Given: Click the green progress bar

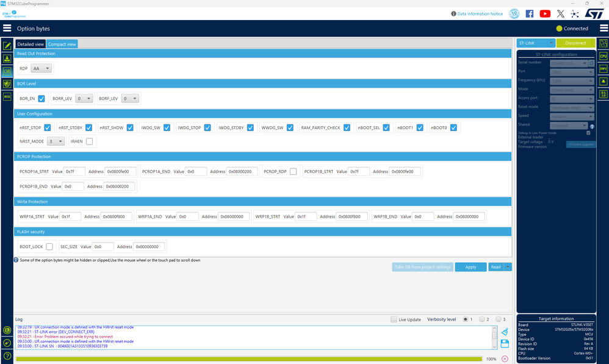Looking at the screenshot, I should (249, 359).
